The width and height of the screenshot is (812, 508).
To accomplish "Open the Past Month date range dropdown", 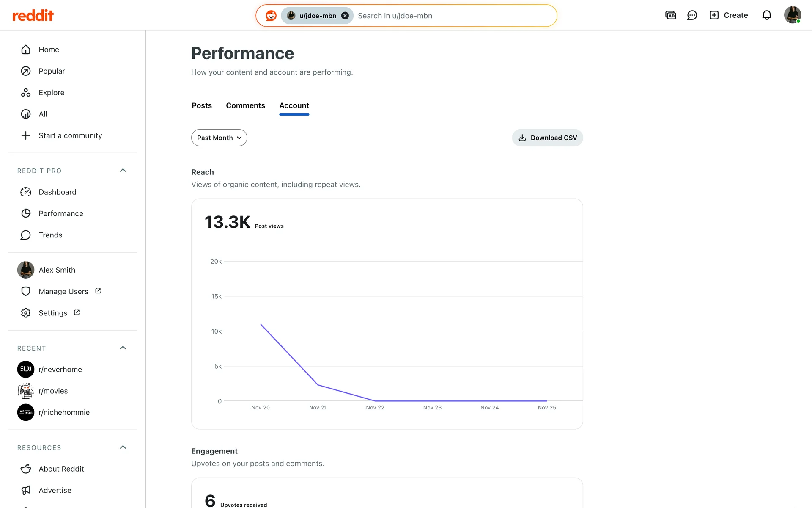I will point(219,138).
